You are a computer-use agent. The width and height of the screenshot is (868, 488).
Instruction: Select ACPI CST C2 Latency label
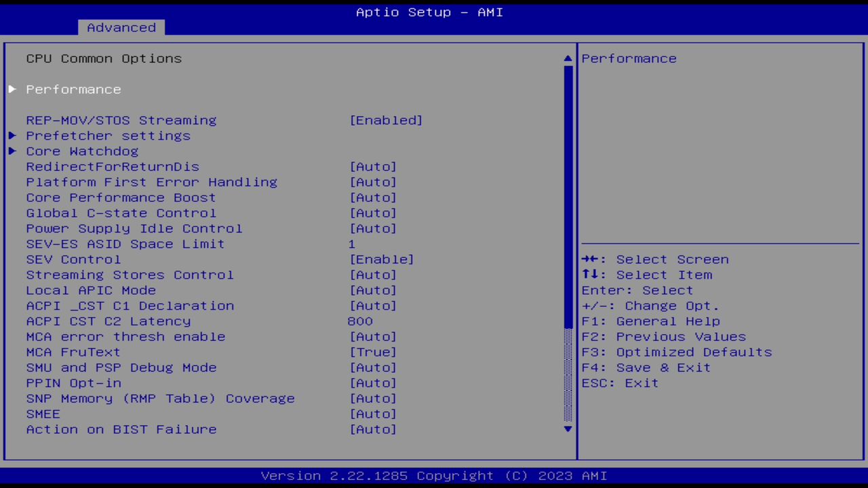[x=108, y=321]
